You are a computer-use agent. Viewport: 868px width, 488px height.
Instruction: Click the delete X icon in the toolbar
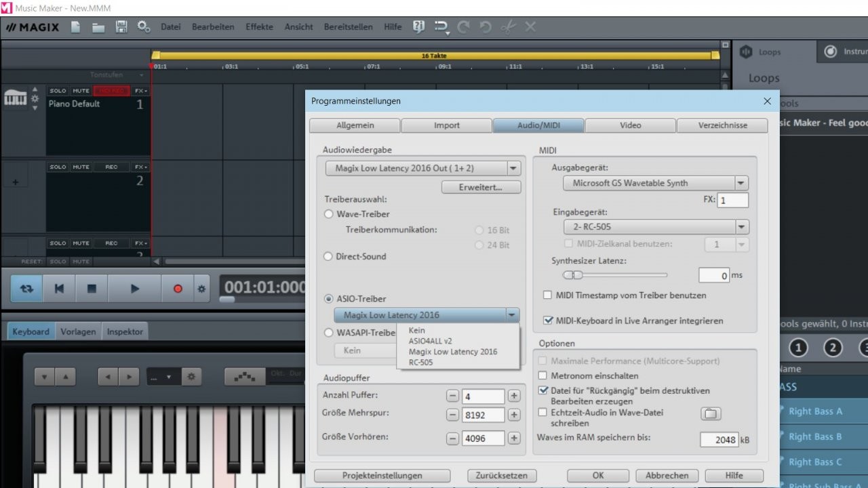(x=530, y=27)
